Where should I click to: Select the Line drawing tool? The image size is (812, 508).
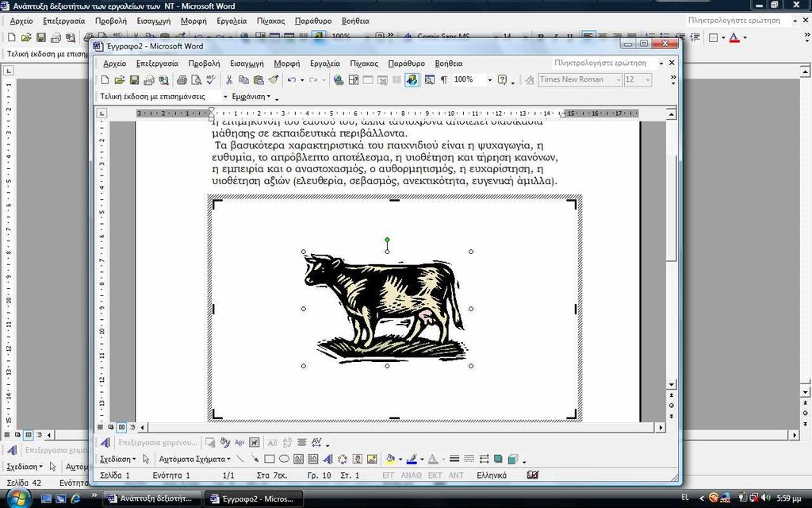[239, 460]
